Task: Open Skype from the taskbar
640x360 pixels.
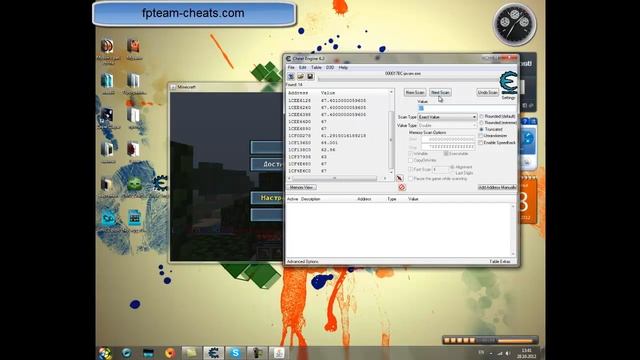Action: tap(235, 353)
